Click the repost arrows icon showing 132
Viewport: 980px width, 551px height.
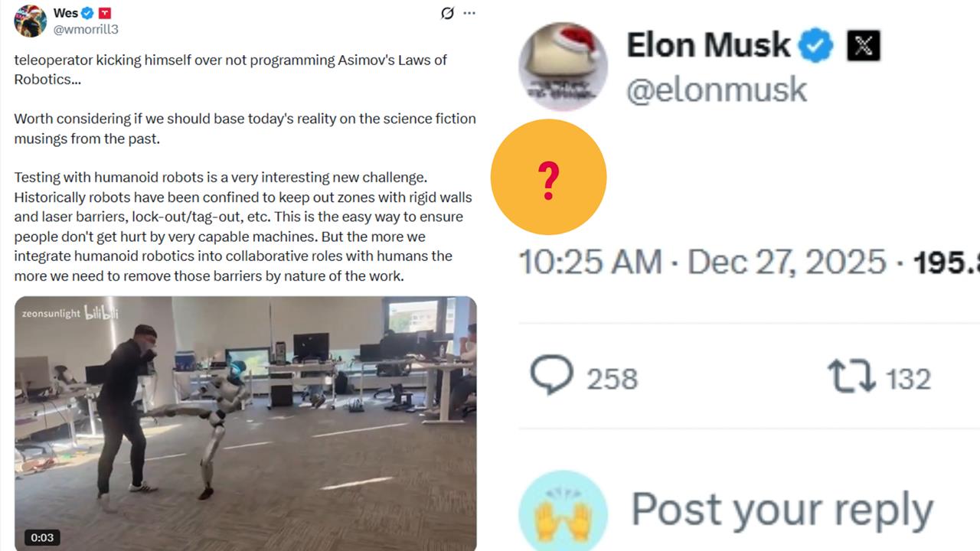[x=851, y=377]
